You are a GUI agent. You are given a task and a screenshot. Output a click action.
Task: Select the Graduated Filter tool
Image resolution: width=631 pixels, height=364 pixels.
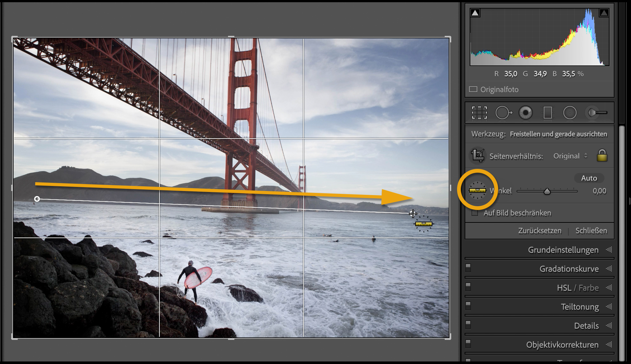(547, 113)
